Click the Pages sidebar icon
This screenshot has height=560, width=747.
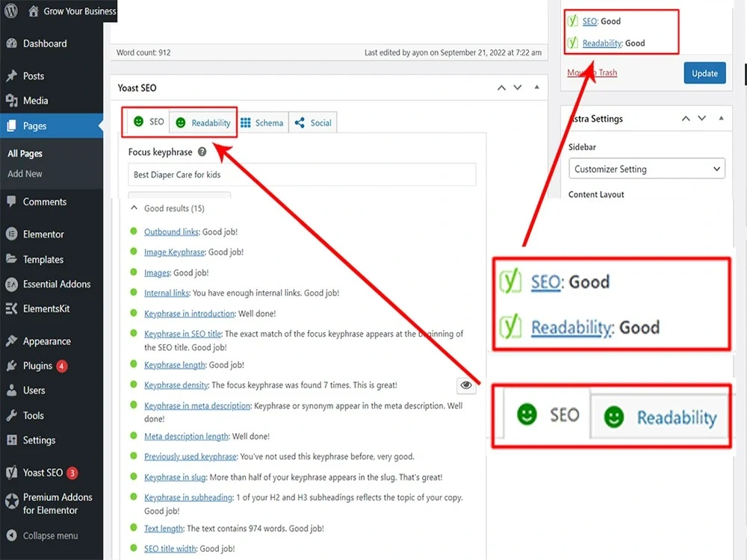point(12,125)
